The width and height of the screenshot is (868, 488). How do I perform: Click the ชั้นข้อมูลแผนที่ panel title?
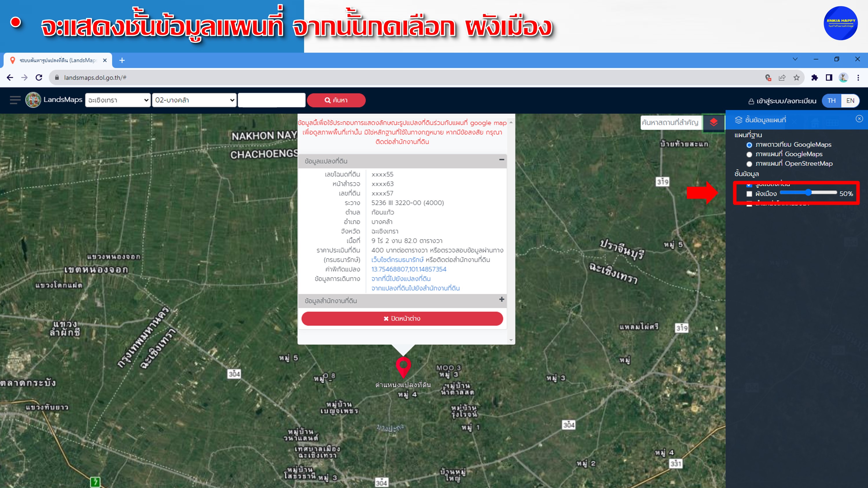click(766, 120)
